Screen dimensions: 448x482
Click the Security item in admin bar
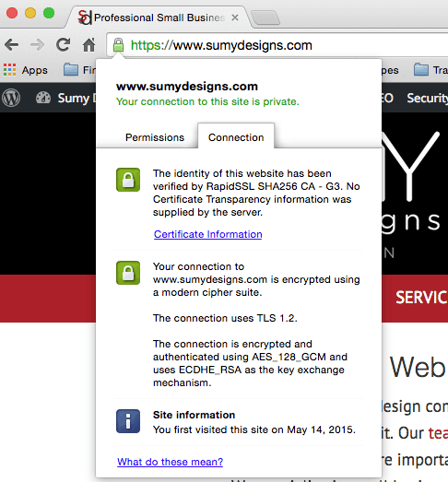[x=427, y=98]
